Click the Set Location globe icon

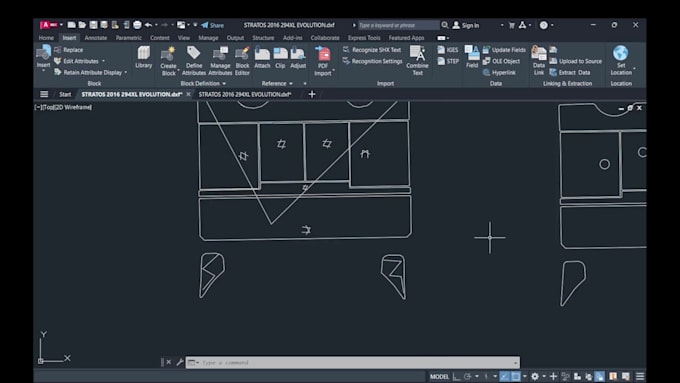[621, 53]
